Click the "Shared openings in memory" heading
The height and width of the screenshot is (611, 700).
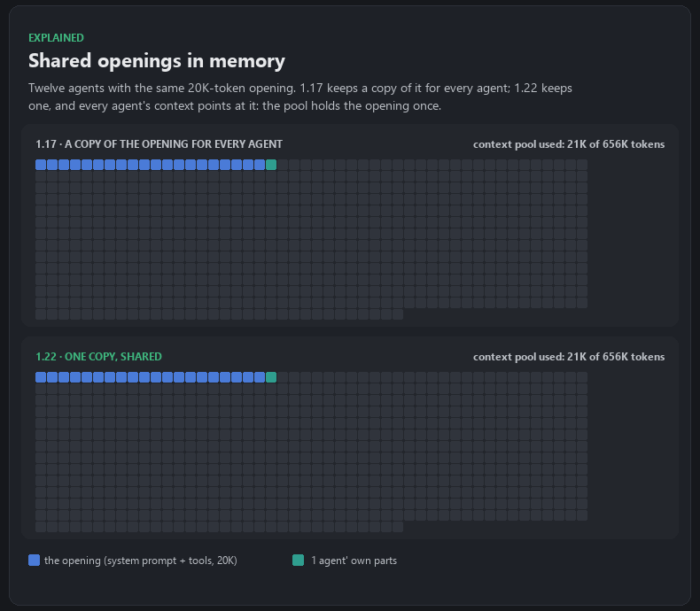pos(157,60)
